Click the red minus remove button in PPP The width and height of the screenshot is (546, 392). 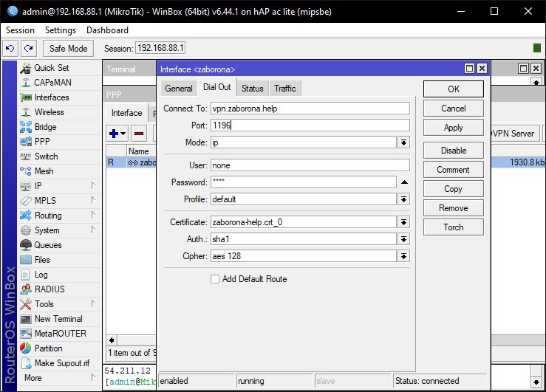tap(139, 134)
